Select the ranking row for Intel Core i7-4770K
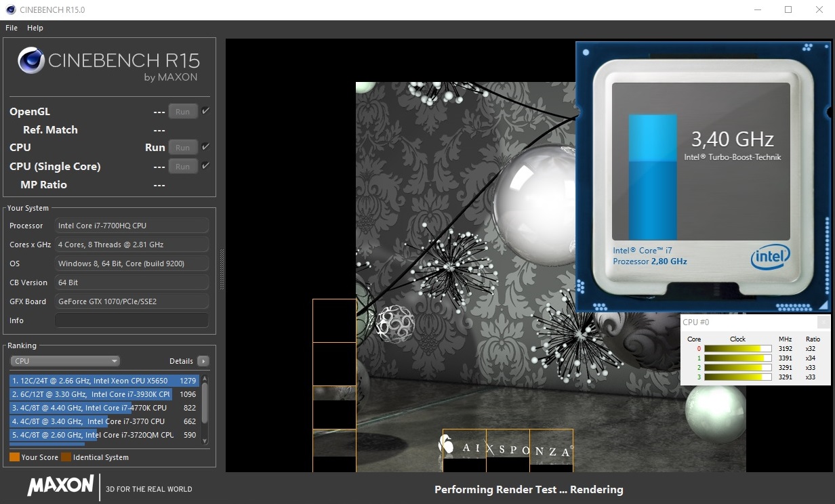Image resolution: width=835 pixels, height=504 pixels. point(104,408)
